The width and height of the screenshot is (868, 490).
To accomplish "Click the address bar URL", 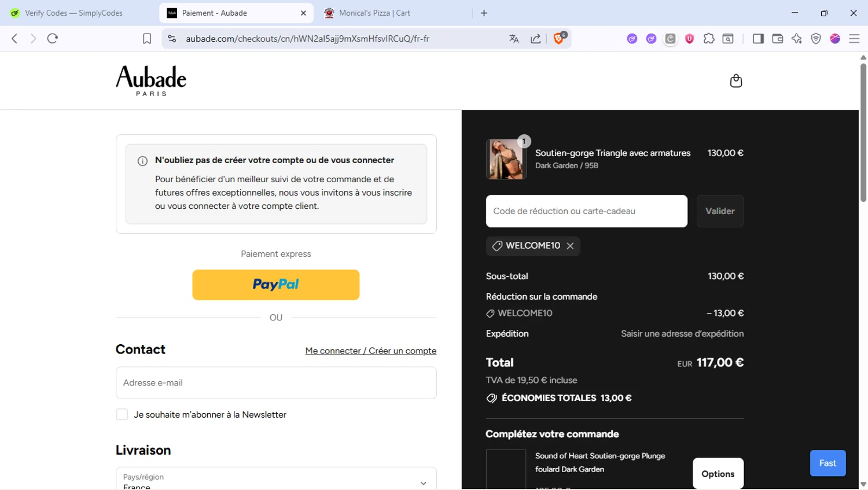I will (x=307, y=39).
